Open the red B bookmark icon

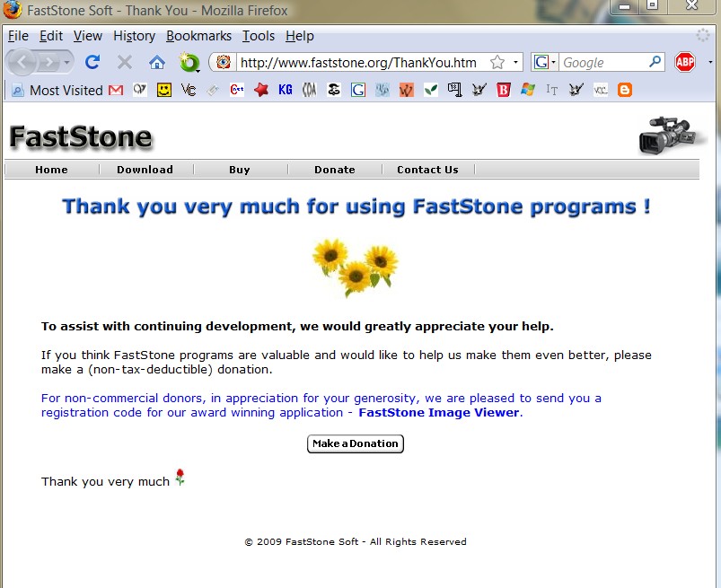coord(504,90)
